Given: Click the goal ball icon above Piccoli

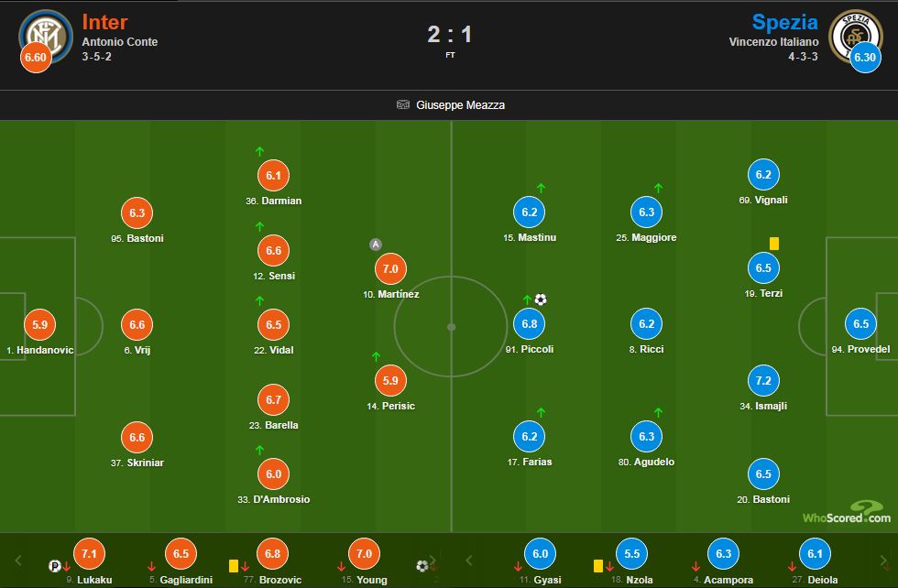Looking at the screenshot, I should click(x=541, y=299).
